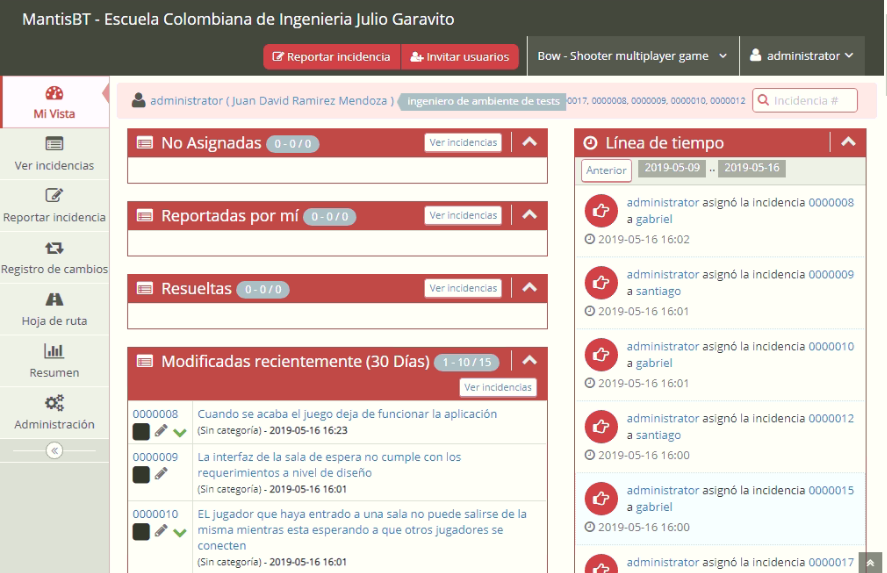
Task: Open Mi Vista dashboard icon
Action: pos(54,93)
